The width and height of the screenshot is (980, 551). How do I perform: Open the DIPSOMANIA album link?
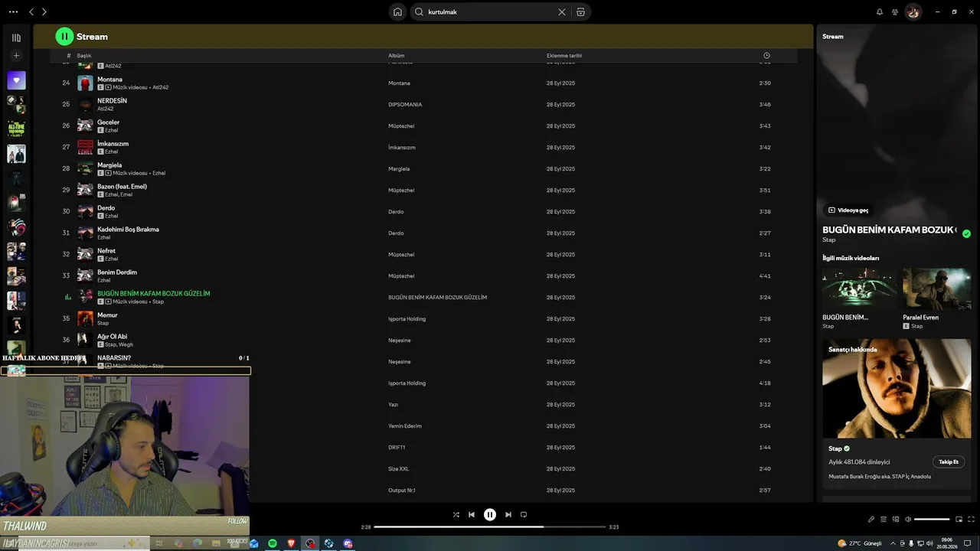[x=405, y=105]
